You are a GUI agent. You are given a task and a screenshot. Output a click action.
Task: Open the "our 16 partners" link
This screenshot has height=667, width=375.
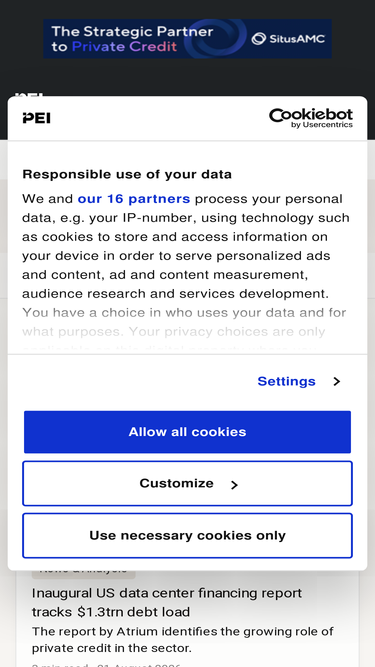pos(134,199)
